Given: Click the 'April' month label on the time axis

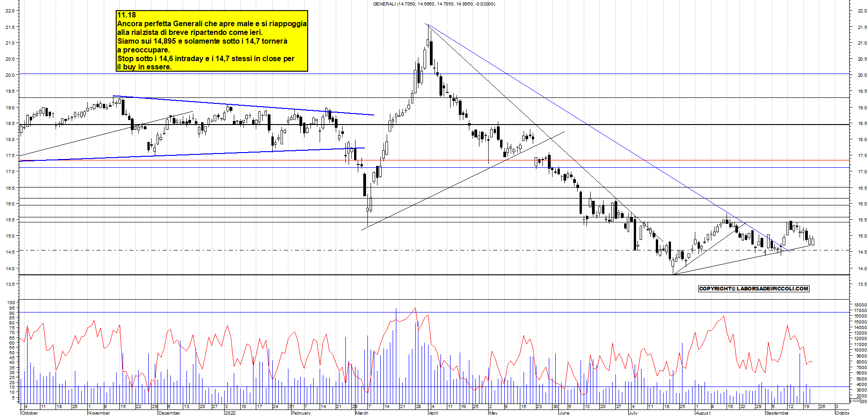Looking at the screenshot, I should coord(433,413).
